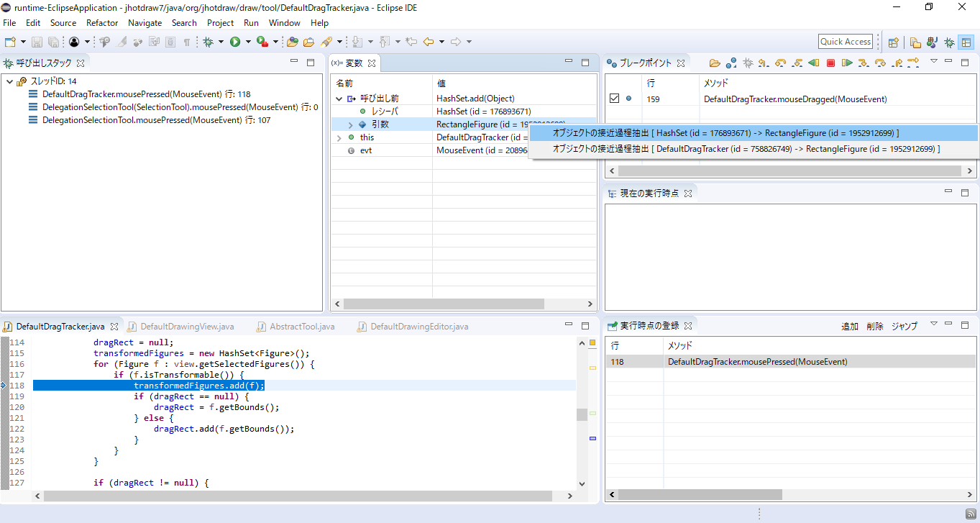Click the Open Type toolbar icon

pos(293,42)
